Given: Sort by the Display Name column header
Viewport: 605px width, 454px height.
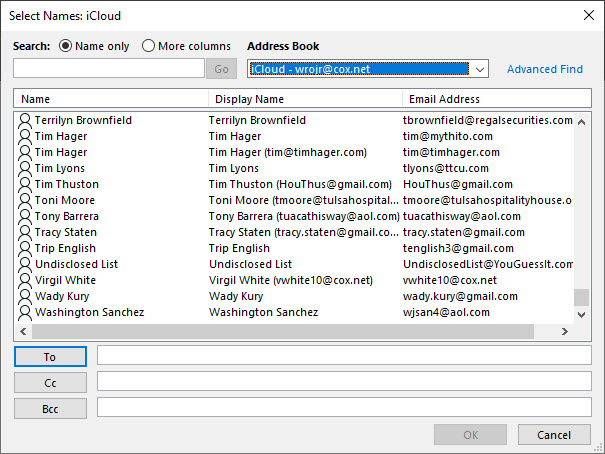Looking at the screenshot, I should click(305, 99).
